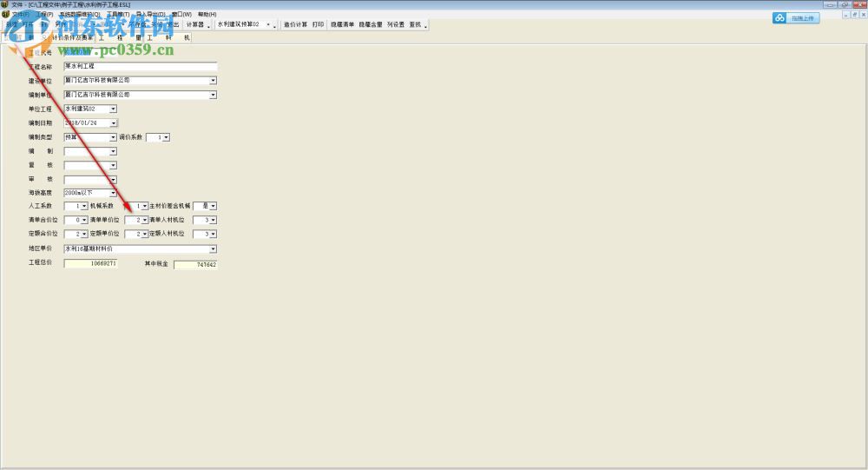Expand the 定额单价位 dropdown
Image resolution: width=868 pixels, height=470 pixels.
click(x=144, y=235)
